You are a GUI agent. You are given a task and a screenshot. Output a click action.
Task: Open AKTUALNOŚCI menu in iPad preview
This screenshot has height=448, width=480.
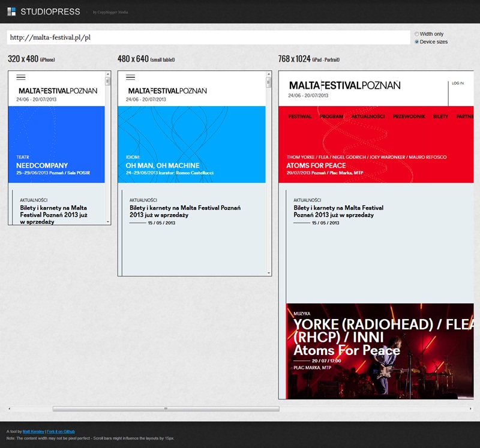(368, 116)
